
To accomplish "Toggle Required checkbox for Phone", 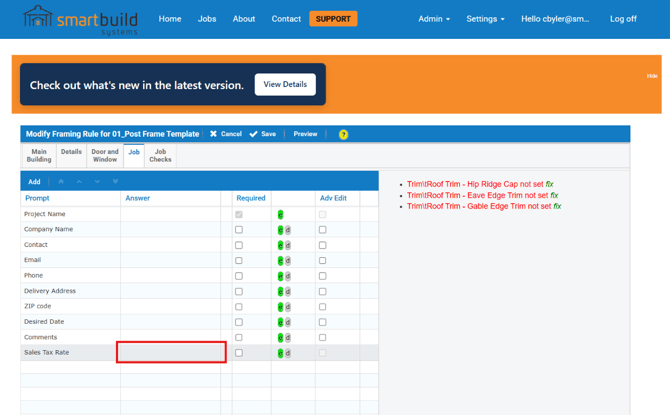I will pyautogui.click(x=239, y=276).
